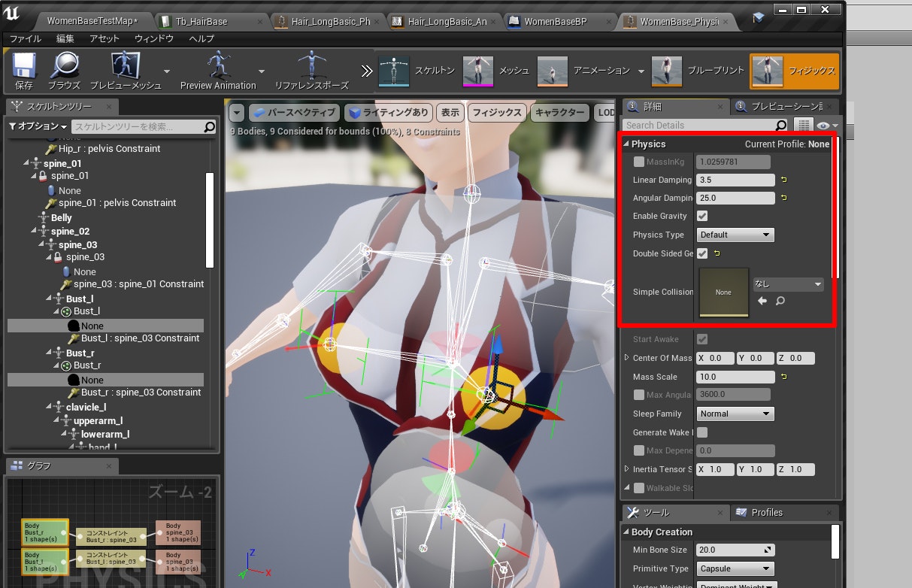Open ファイル menu
The image size is (912, 588).
[x=26, y=38]
